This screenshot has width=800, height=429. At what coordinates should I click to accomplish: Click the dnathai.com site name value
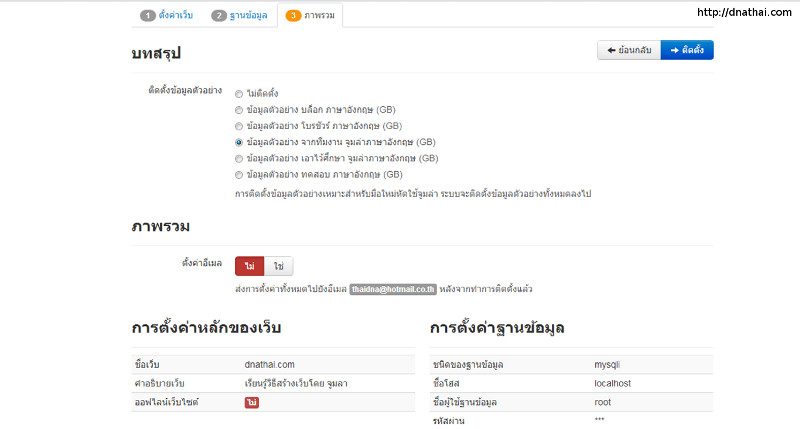(269, 364)
